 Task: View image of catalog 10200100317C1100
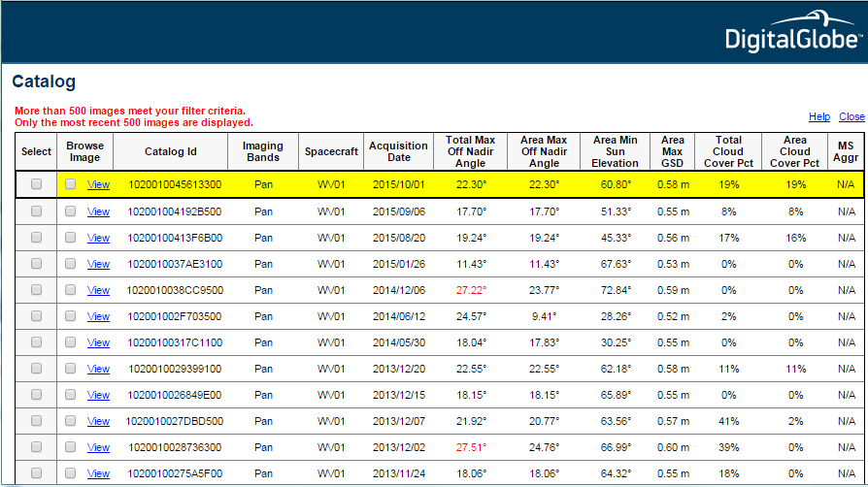pos(98,342)
